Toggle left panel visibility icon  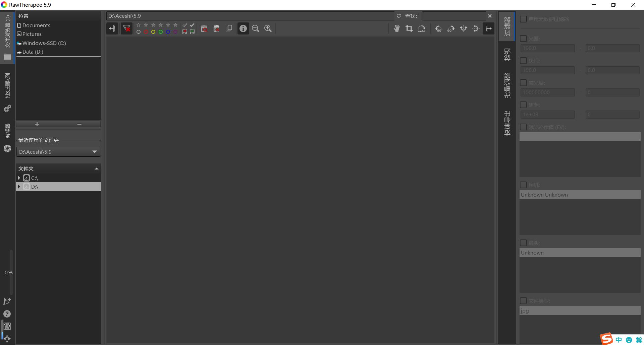click(x=112, y=29)
